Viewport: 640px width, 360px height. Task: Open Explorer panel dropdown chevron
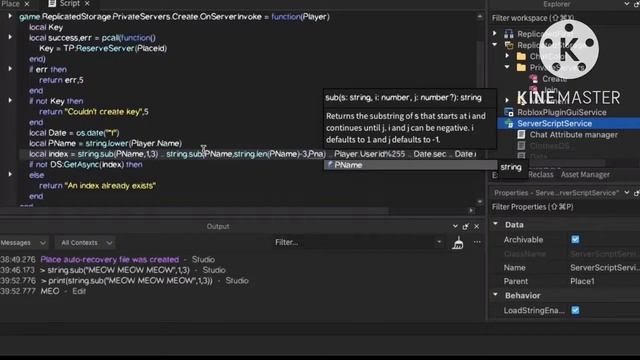click(627, 4)
